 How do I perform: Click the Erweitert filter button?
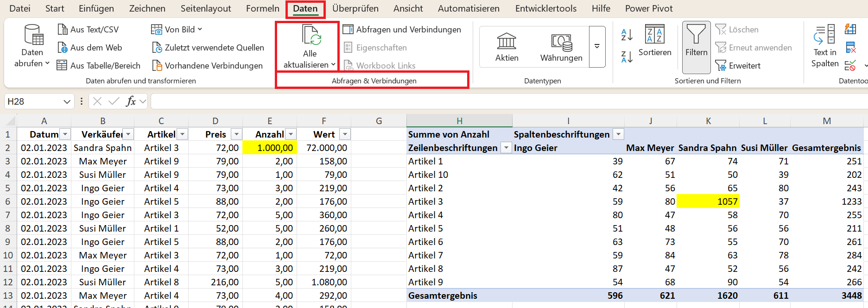coord(738,66)
